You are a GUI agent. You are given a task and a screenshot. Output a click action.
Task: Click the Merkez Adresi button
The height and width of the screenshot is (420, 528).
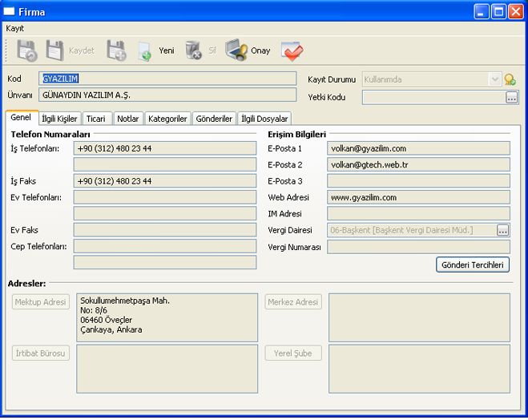[293, 302]
